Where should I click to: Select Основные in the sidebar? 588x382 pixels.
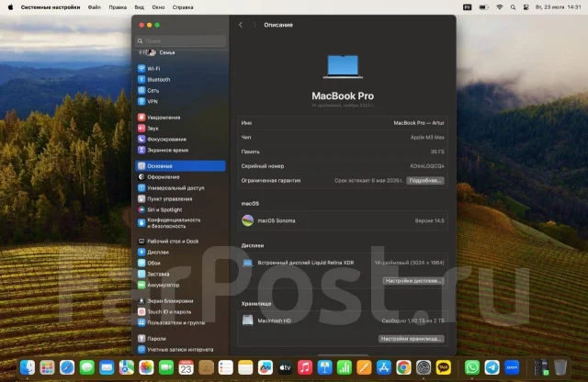[x=180, y=166]
